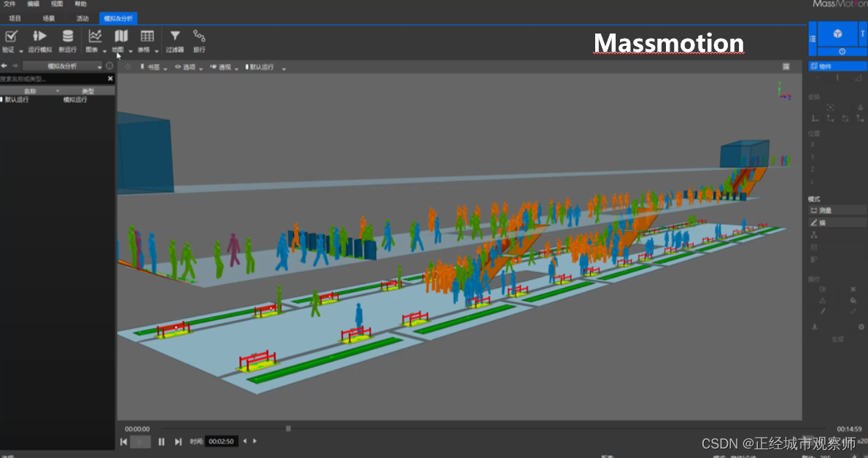The image size is (868, 458).
Task: Click the greyed play button beside pause
Action: [141, 441]
